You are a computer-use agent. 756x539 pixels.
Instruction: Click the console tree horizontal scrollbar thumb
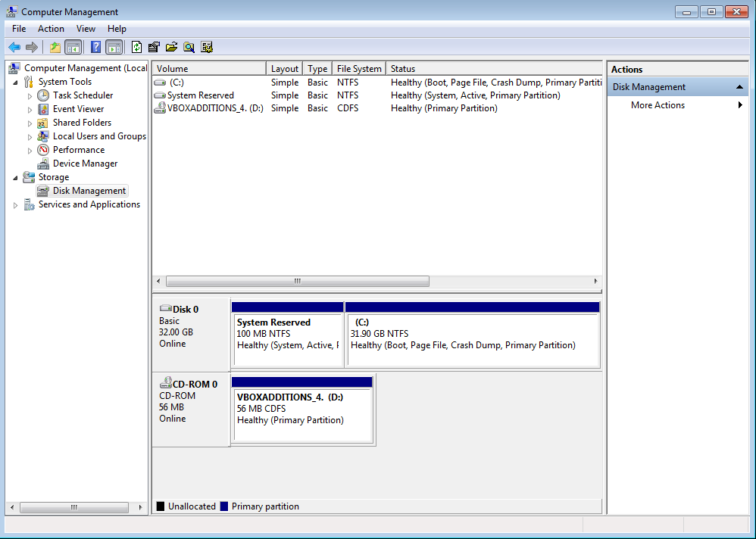[74, 507]
